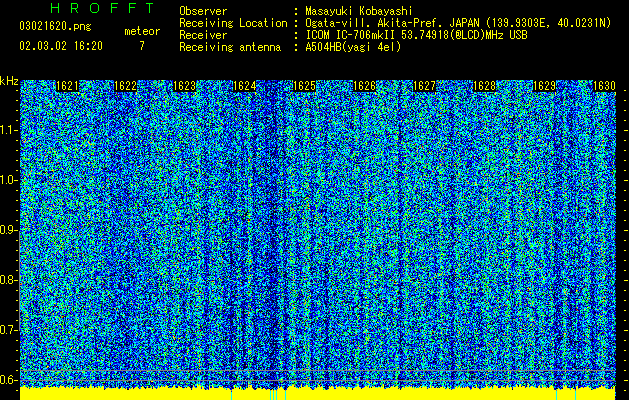Click the 1626 time marker

tap(364, 86)
